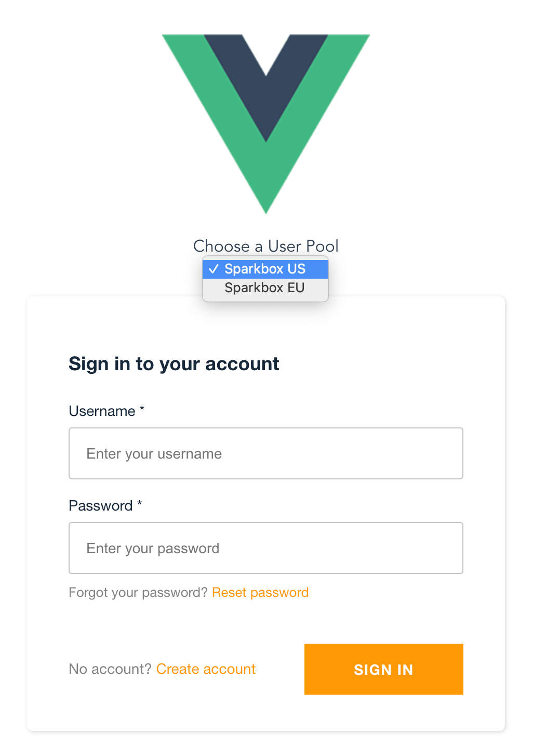This screenshot has width=533, height=756.
Task: Click the Create account link
Action: [x=206, y=669]
